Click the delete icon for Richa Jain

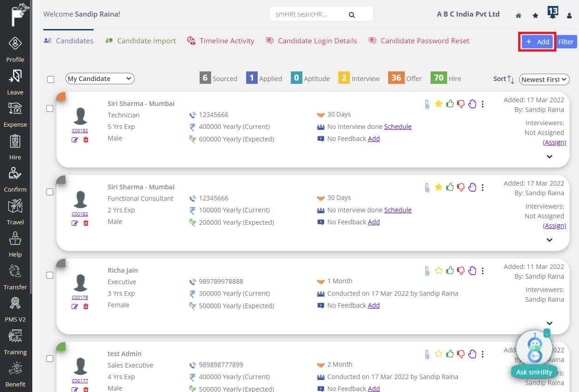coord(86,306)
